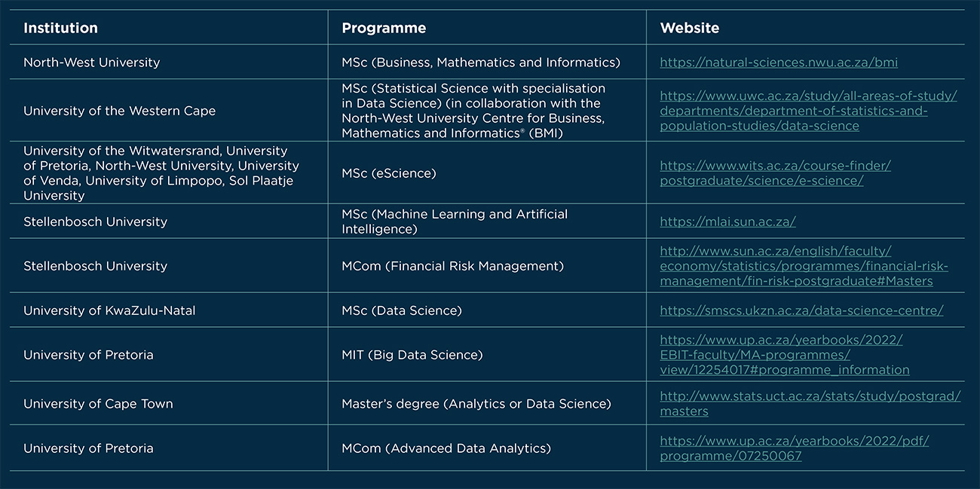
Task: Open the Stellenbosch financial-risk-management link
Action: click(x=804, y=266)
